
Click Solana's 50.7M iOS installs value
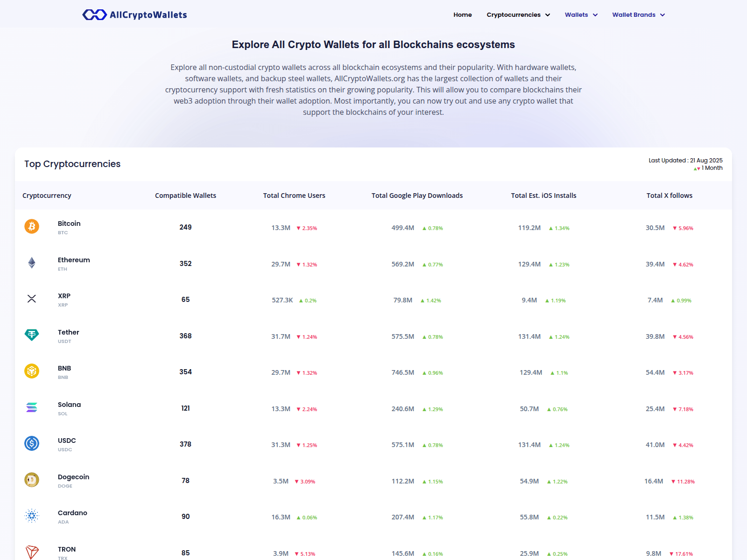coord(529,409)
